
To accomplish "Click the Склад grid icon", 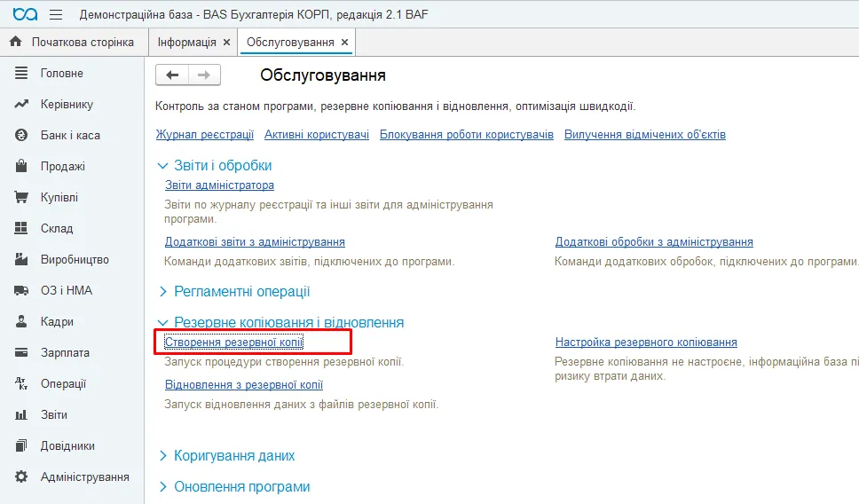I will [x=20, y=228].
